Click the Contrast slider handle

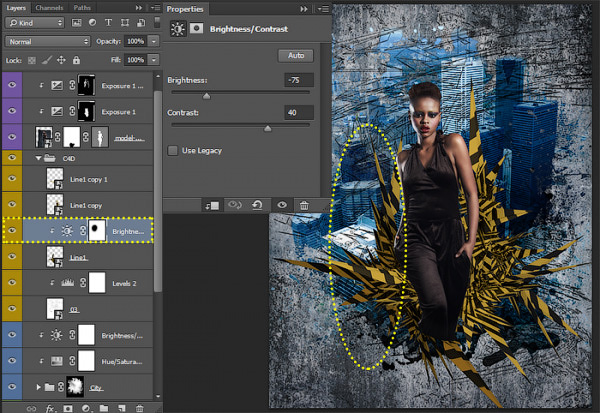pyautogui.click(x=268, y=128)
